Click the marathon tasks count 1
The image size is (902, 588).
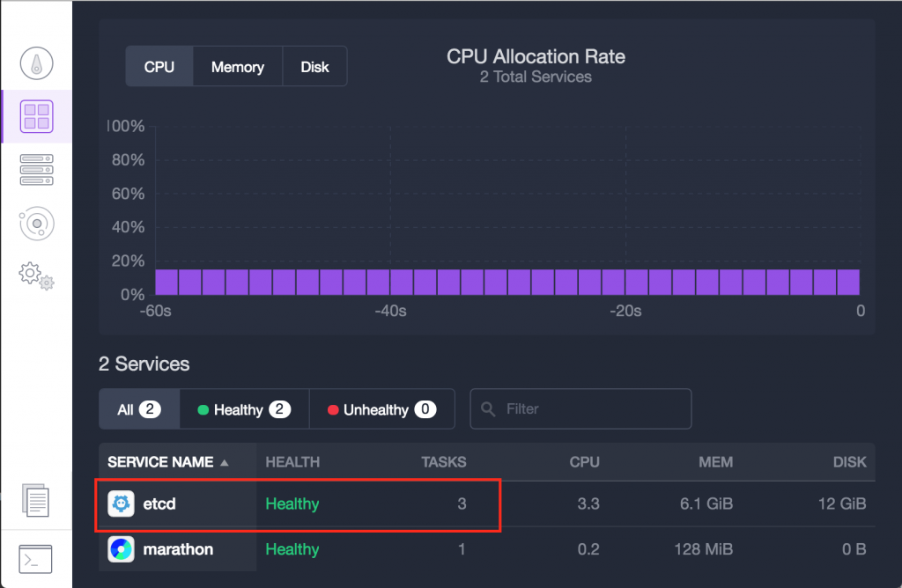pyautogui.click(x=462, y=549)
